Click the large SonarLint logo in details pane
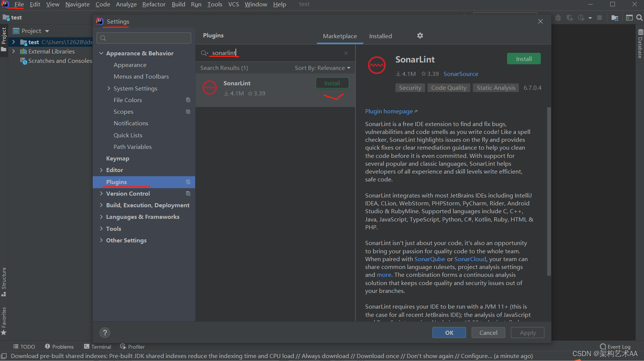 (x=377, y=65)
